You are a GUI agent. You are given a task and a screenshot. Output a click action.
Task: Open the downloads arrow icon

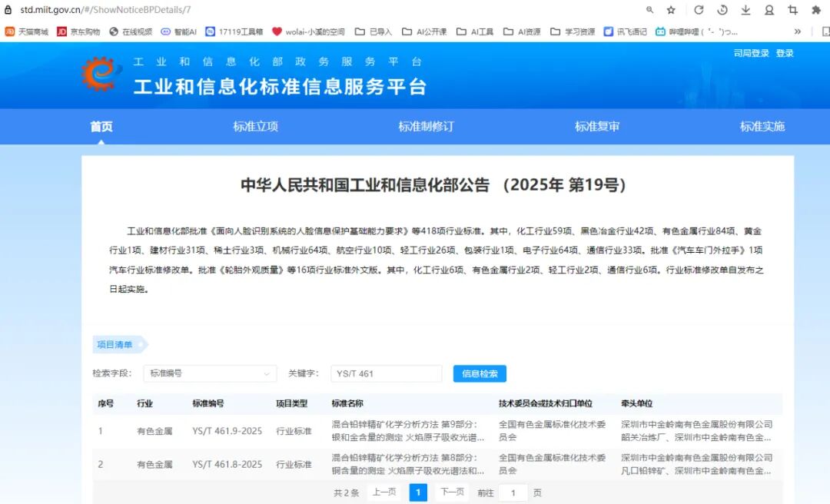(745, 10)
